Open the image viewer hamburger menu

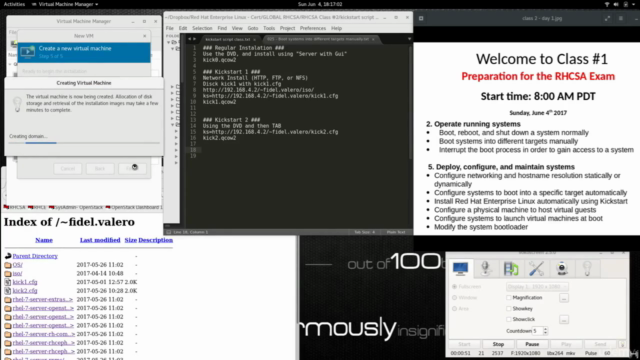coord(621,18)
